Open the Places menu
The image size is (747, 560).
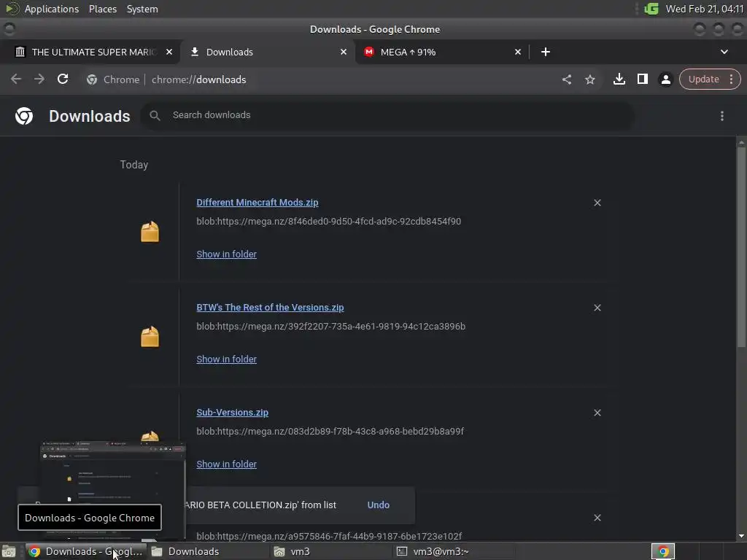pos(102,9)
